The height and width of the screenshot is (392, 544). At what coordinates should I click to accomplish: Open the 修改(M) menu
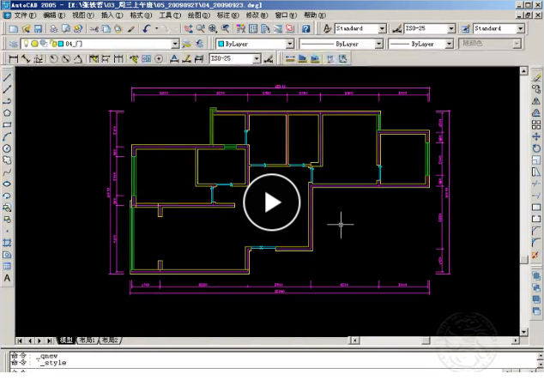click(257, 15)
